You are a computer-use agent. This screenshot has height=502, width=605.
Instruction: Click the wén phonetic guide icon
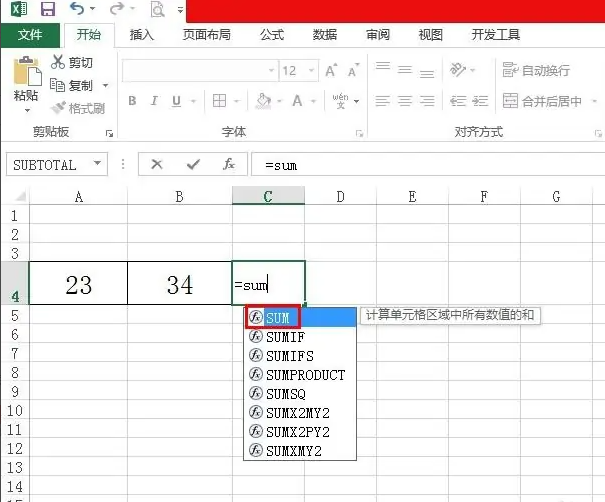click(x=340, y=101)
